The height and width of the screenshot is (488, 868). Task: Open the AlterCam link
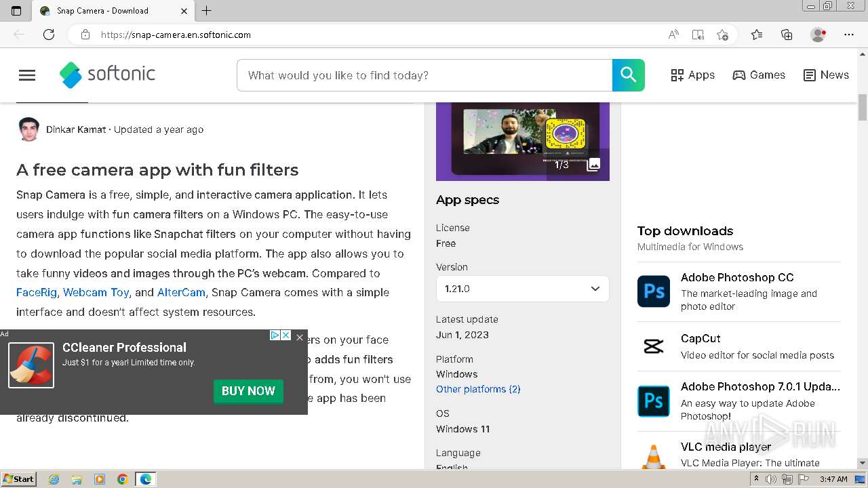(x=181, y=292)
